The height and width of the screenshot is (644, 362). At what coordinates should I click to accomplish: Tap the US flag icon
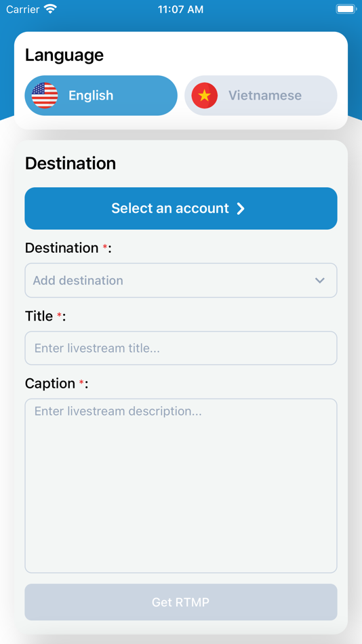45,96
